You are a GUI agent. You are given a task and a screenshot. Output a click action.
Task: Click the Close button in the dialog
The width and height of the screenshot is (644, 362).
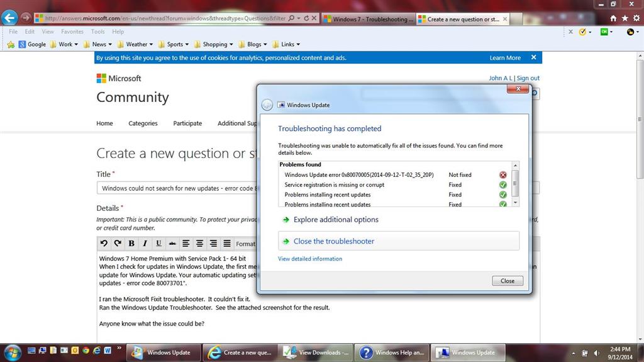[508, 281]
